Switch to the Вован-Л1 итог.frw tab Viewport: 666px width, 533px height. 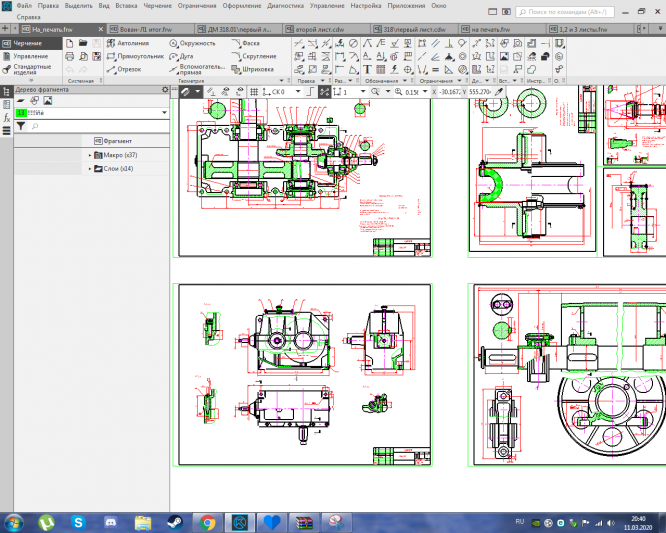coord(141,30)
